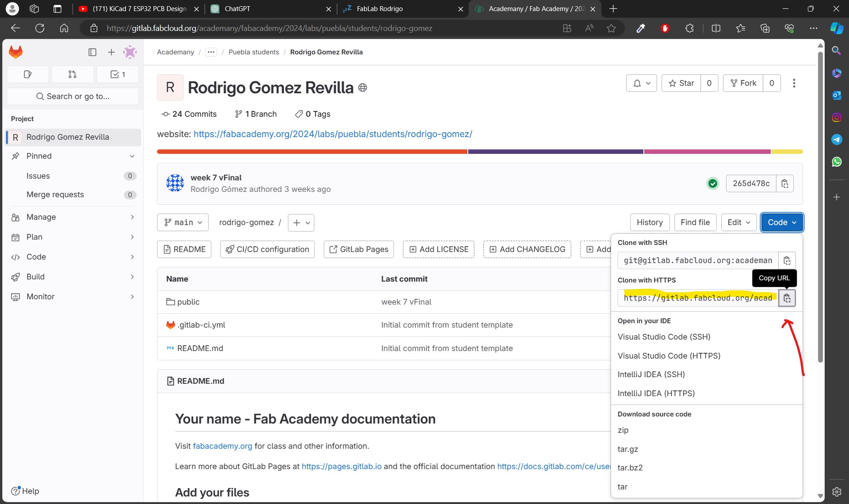Open the add file plus dropdown
The image size is (849, 504).
click(301, 222)
